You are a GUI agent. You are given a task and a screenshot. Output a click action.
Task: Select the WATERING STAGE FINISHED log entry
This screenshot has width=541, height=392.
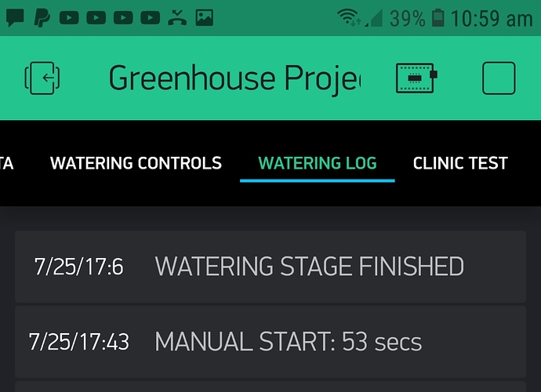point(270,267)
